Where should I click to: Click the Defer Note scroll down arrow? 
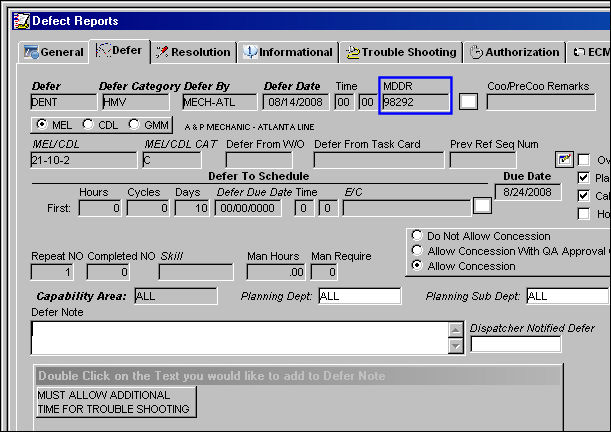tap(456, 346)
